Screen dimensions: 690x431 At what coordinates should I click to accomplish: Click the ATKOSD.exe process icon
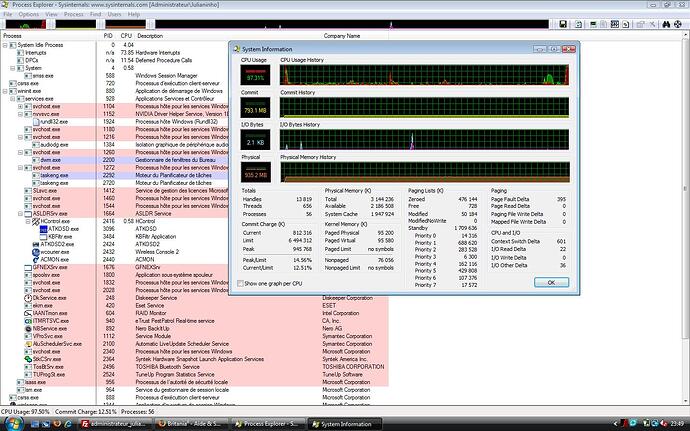point(42,228)
